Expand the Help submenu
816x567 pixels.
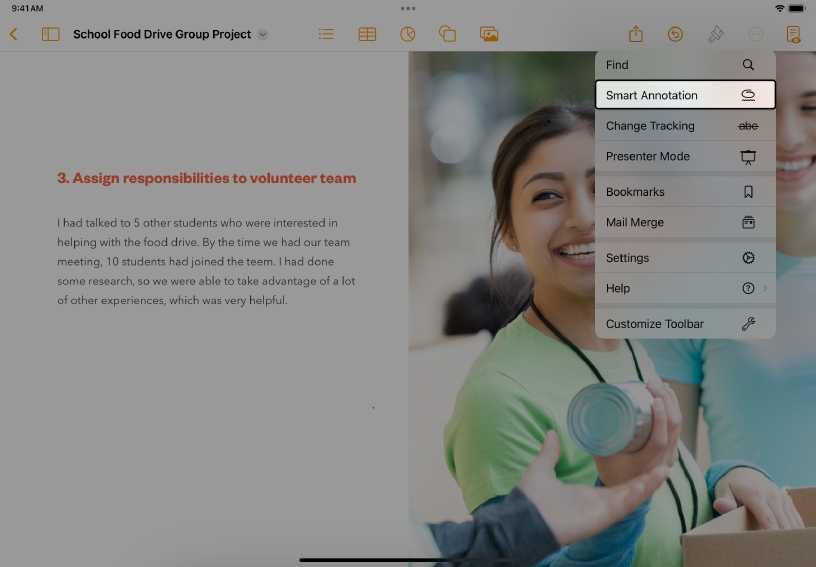685,288
